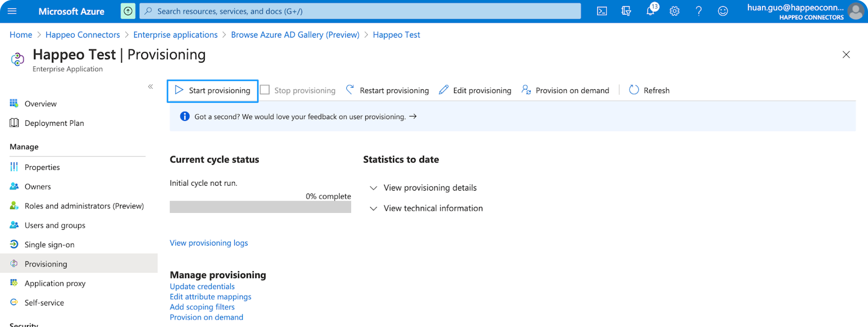
Task: Click the feedback smiley icon
Action: (x=723, y=11)
